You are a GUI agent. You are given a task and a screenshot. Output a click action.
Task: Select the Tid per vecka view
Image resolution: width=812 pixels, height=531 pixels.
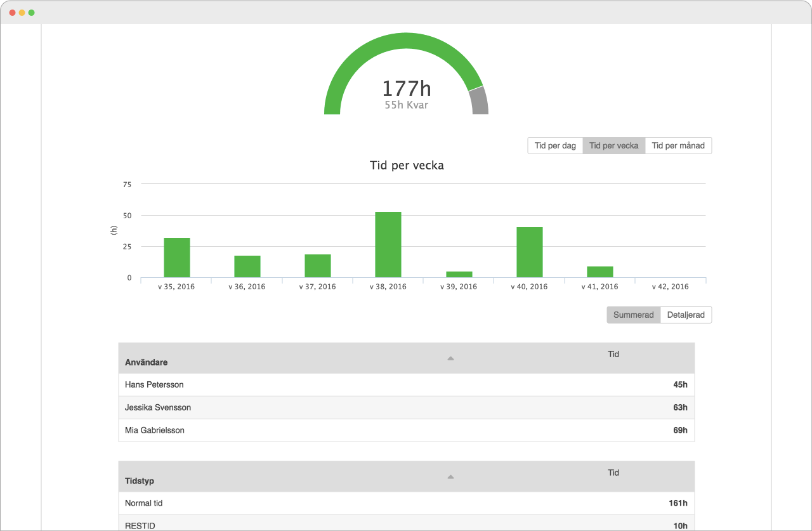click(x=613, y=146)
